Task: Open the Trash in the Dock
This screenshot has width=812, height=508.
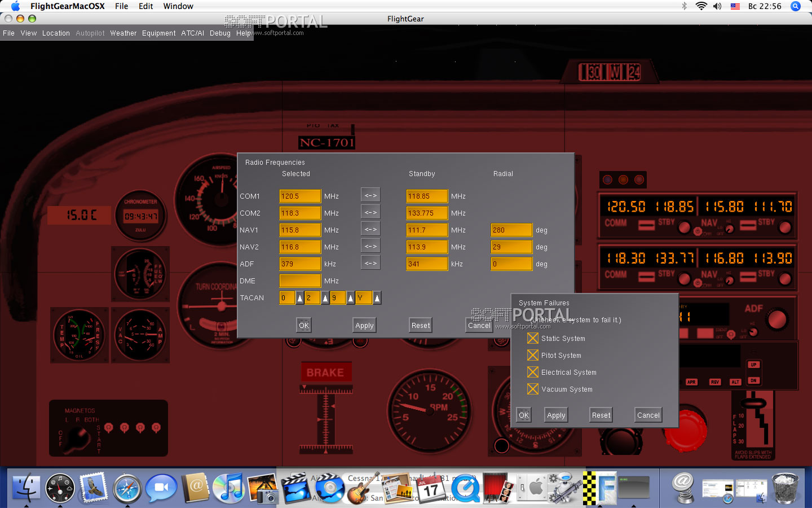Action: 785,488
